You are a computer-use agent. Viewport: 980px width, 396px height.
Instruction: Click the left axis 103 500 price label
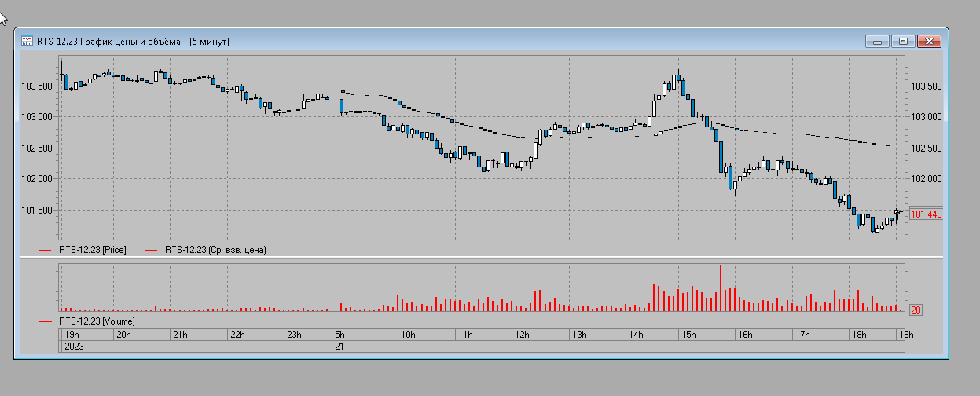(35, 86)
